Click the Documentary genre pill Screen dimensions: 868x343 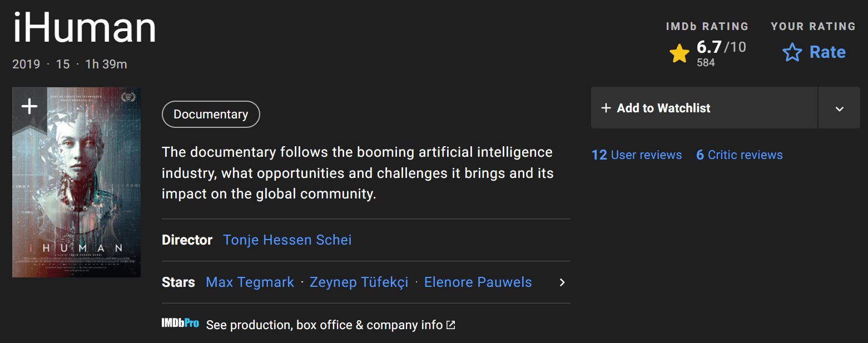[x=210, y=114]
